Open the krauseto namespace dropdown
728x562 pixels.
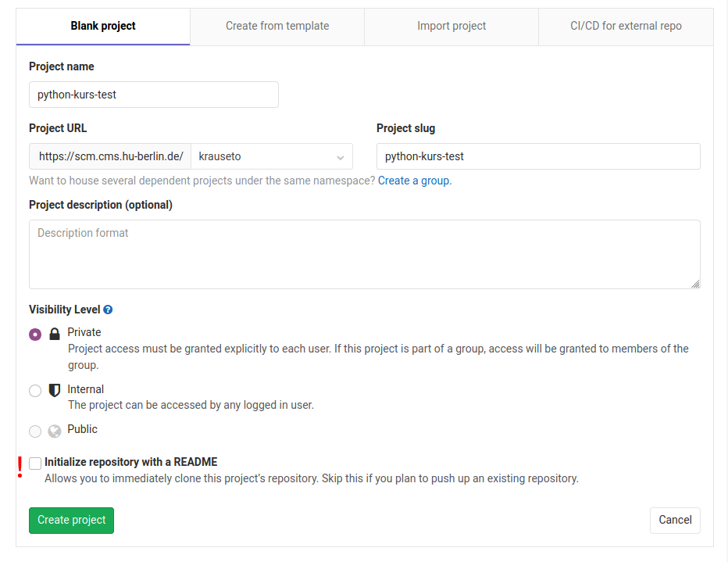pos(272,156)
